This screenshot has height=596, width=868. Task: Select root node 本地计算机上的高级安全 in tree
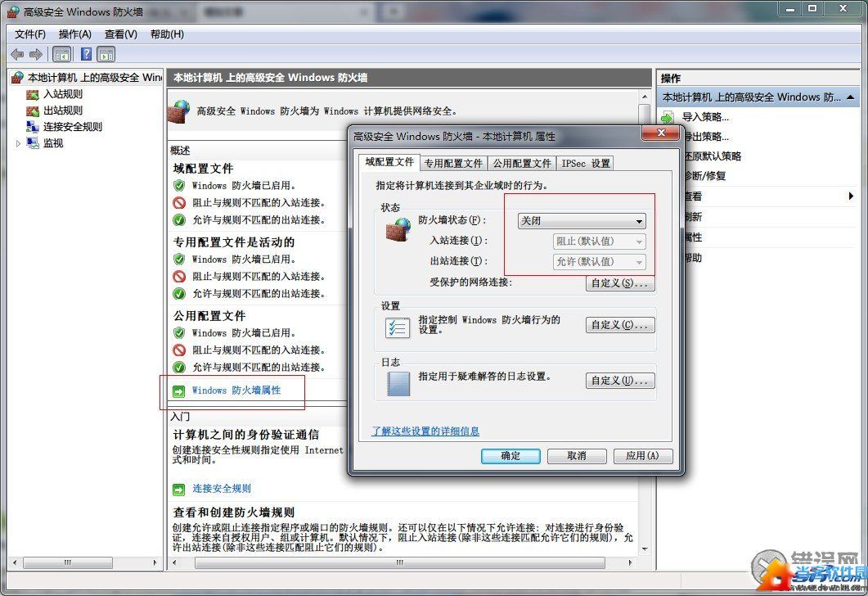click(94, 78)
